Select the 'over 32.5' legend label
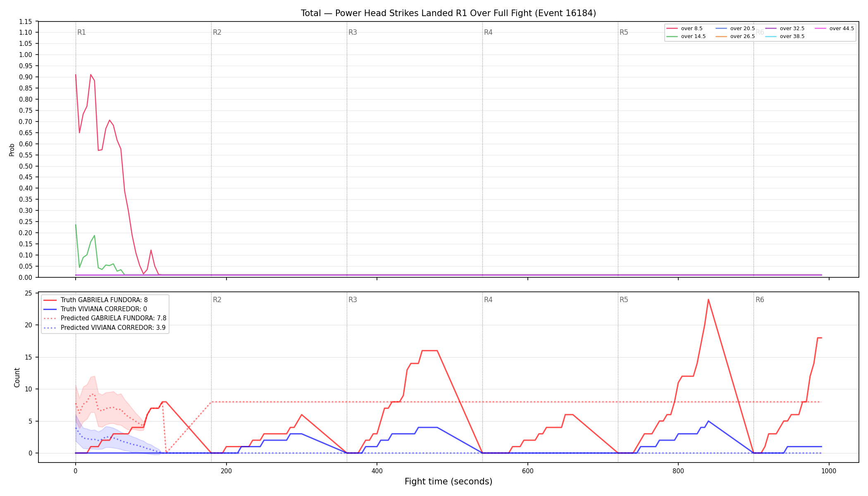Viewport: 868px width, 496px height. tap(792, 29)
